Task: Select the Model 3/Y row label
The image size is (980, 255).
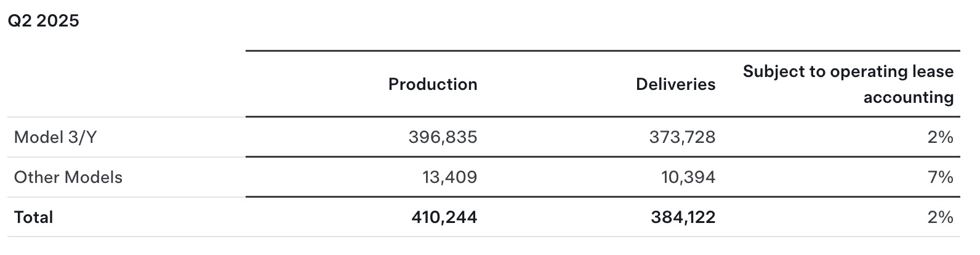Action: [55, 137]
